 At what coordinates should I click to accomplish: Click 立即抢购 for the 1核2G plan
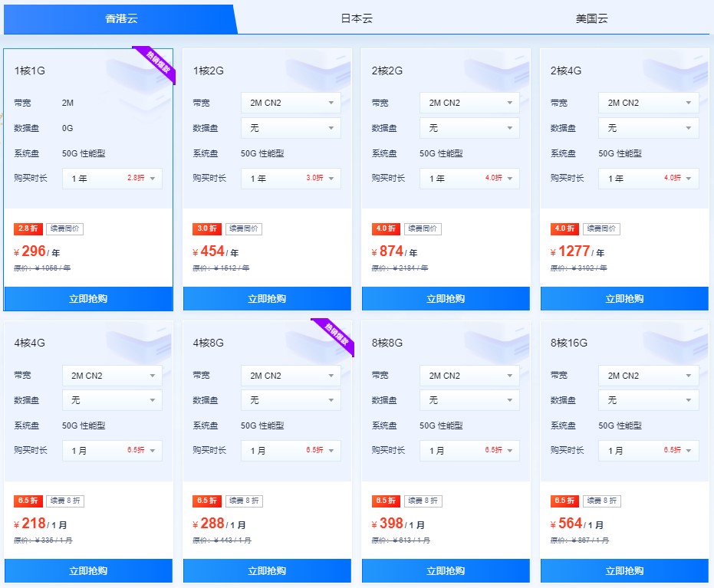click(x=267, y=298)
